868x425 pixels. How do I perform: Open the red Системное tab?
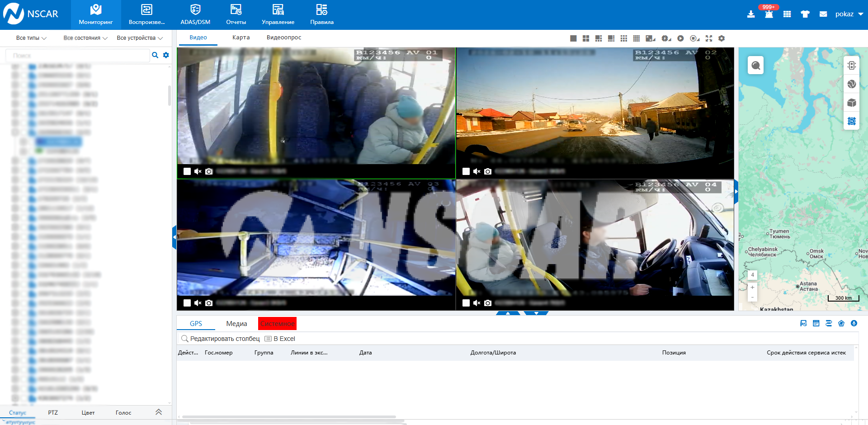pyautogui.click(x=277, y=324)
